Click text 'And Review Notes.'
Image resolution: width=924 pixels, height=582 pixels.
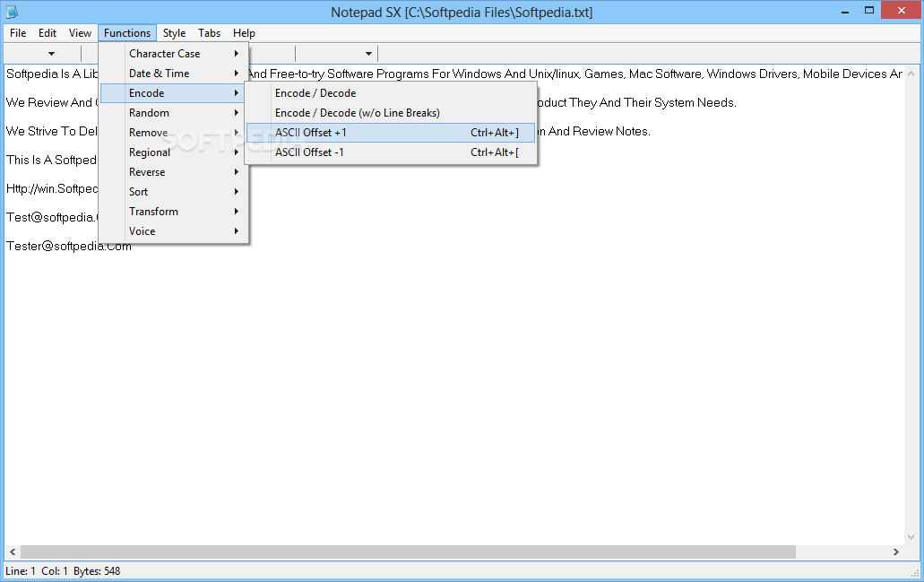click(600, 131)
